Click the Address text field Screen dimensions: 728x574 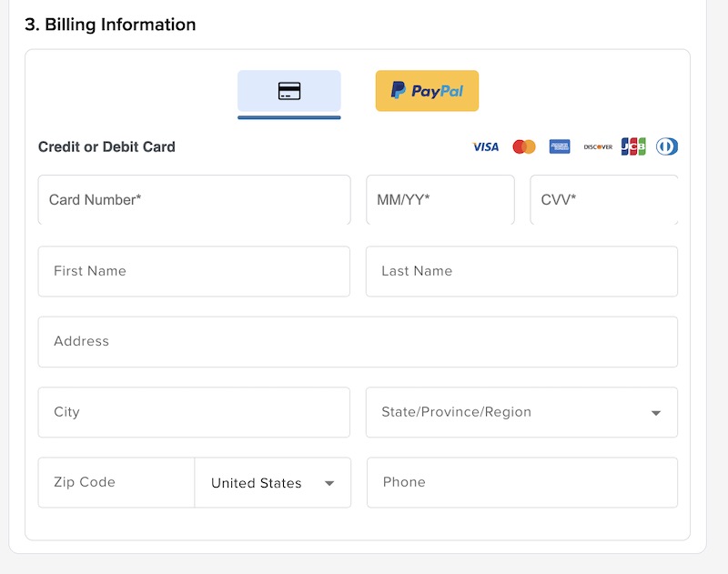pos(358,342)
